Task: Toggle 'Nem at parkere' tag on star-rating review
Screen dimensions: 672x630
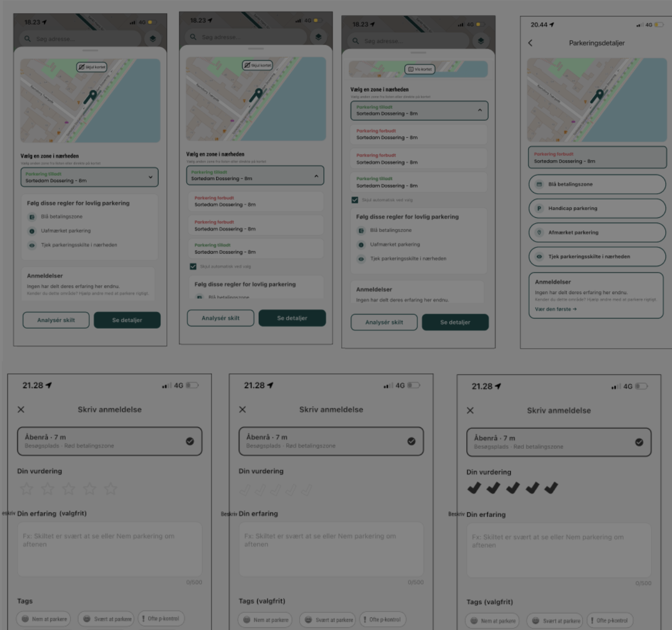Action: point(44,619)
